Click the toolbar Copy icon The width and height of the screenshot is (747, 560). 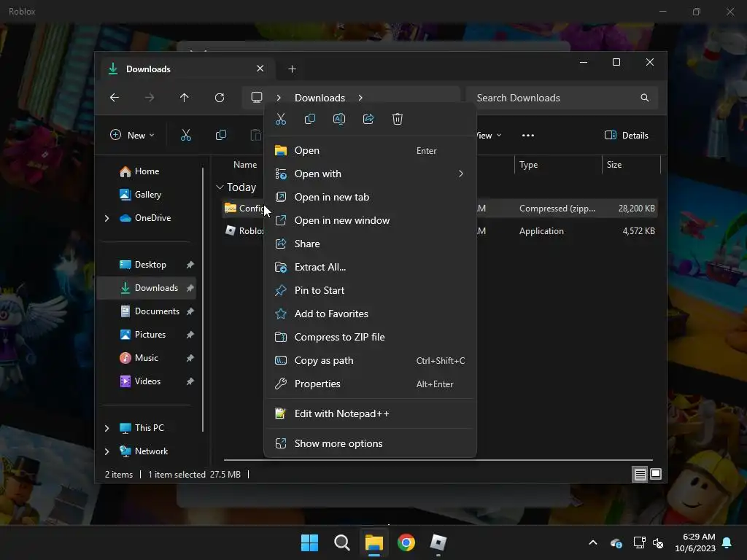pos(221,135)
